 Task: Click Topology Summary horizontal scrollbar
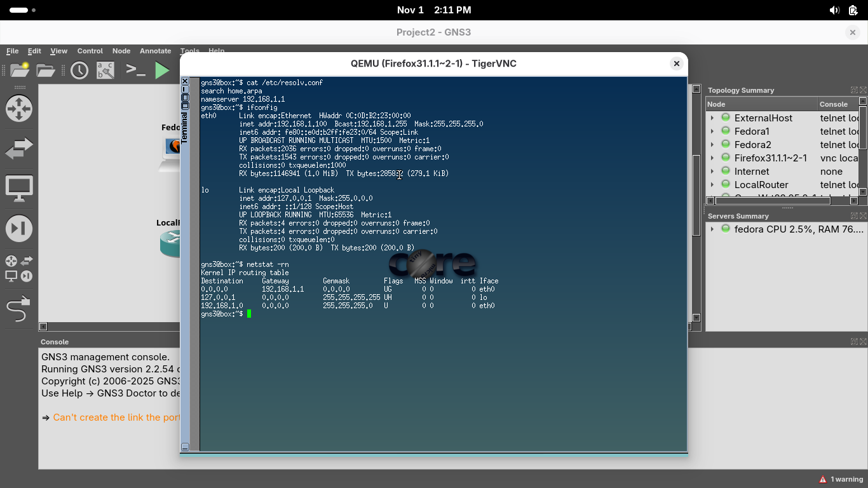point(772,201)
